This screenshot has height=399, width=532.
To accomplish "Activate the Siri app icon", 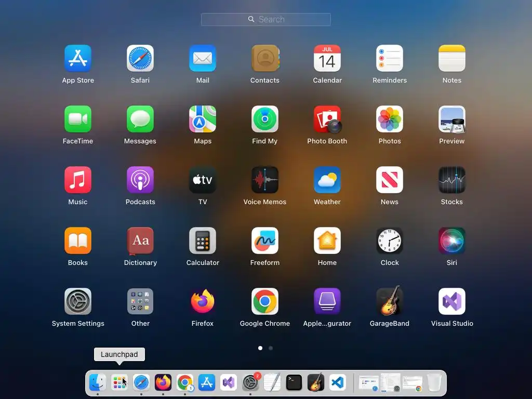I will point(452,241).
